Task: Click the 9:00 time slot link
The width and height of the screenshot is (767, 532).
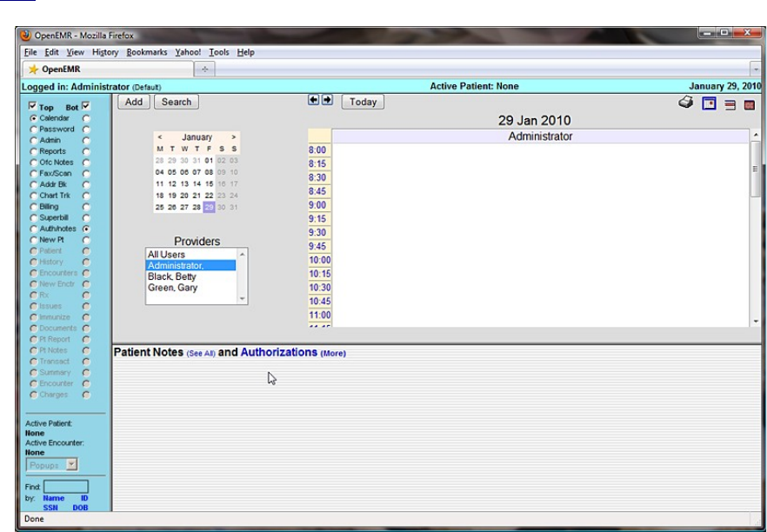Action: click(x=317, y=205)
